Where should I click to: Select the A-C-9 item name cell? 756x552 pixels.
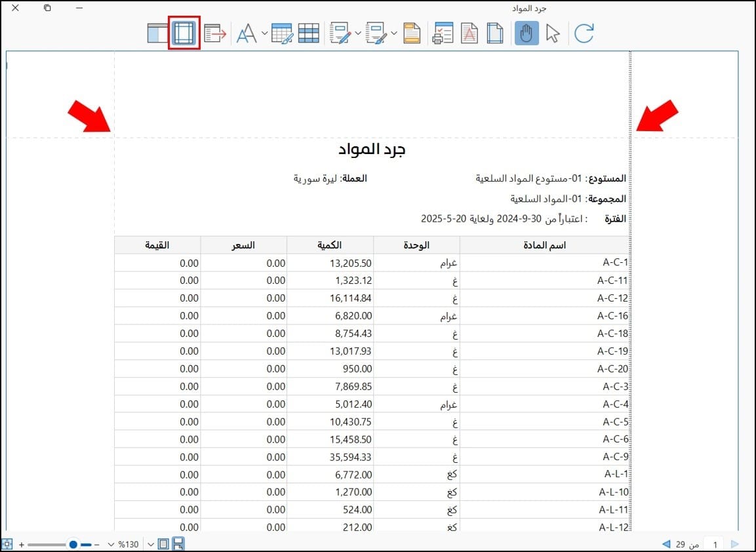(544, 457)
